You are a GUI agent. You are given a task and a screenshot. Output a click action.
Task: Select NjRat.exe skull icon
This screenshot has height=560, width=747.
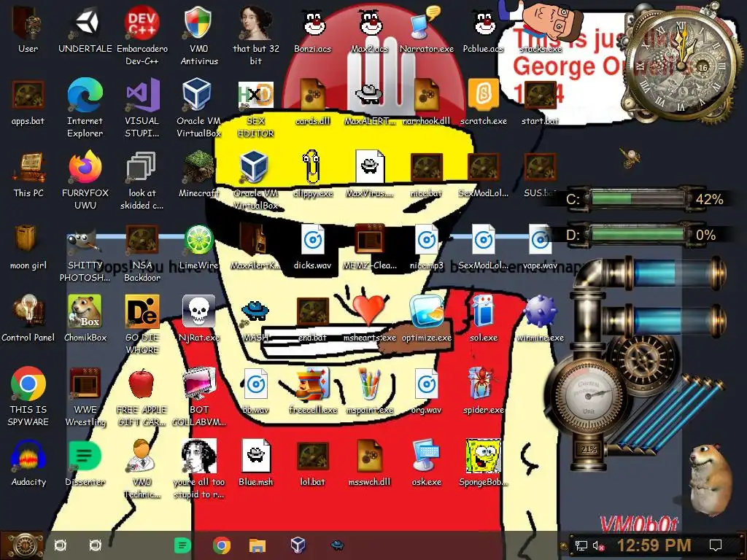pyautogui.click(x=198, y=311)
